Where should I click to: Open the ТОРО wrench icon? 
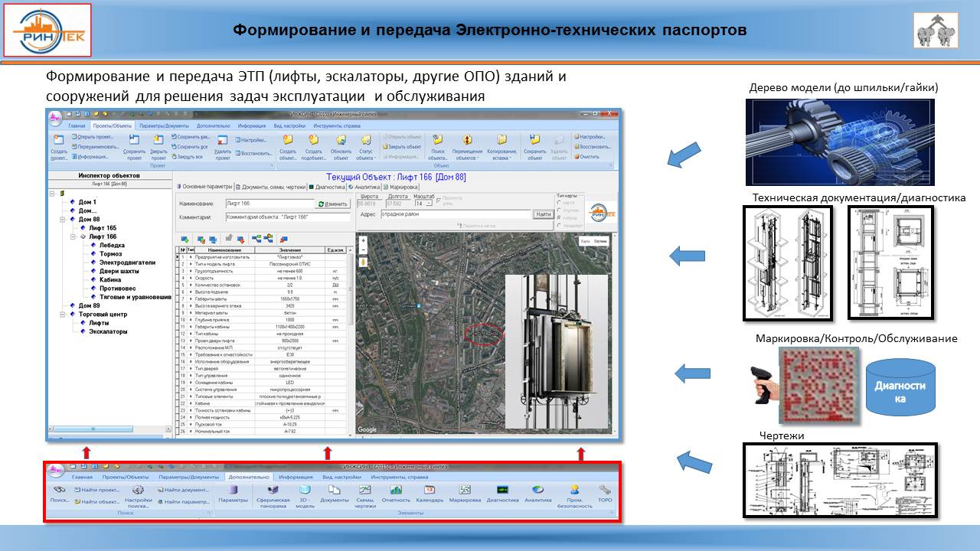click(x=605, y=490)
